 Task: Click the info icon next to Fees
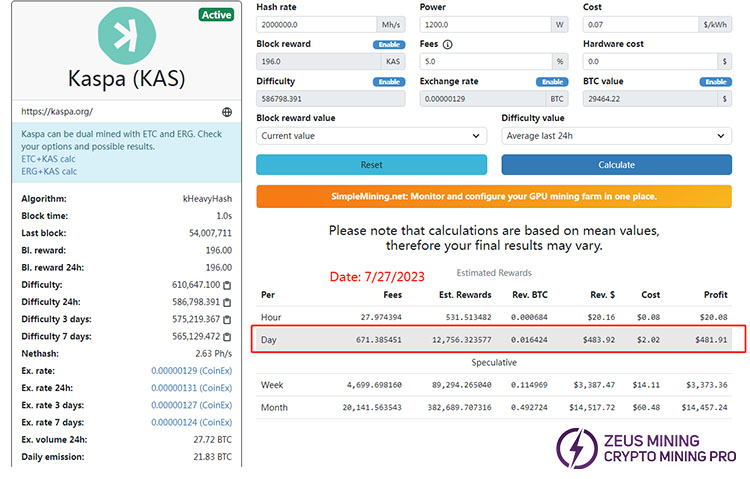(447, 45)
